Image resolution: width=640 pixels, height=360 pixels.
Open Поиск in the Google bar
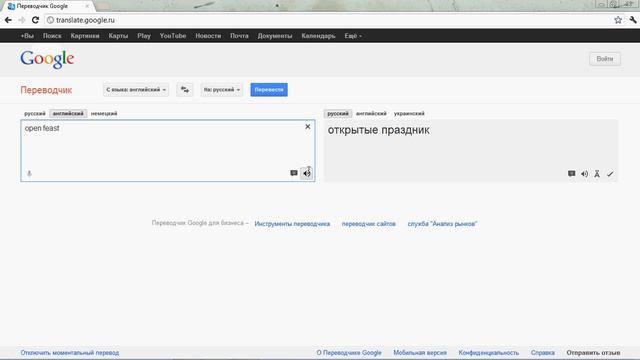[52, 36]
